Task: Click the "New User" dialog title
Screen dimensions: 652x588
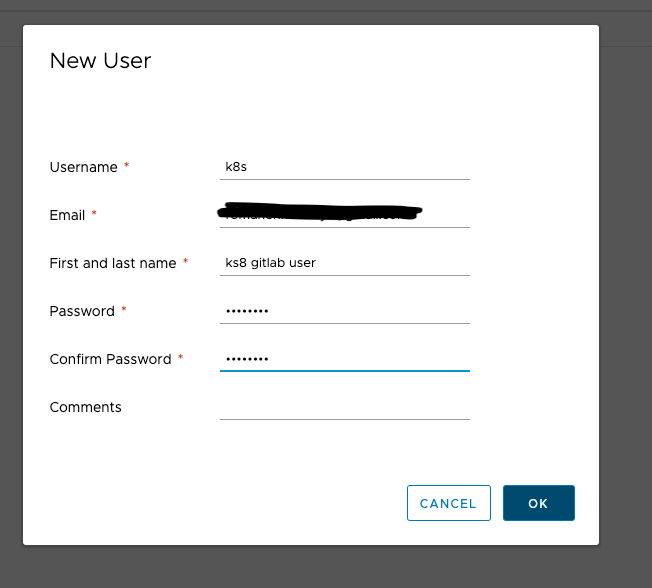Action: [100, 61]
